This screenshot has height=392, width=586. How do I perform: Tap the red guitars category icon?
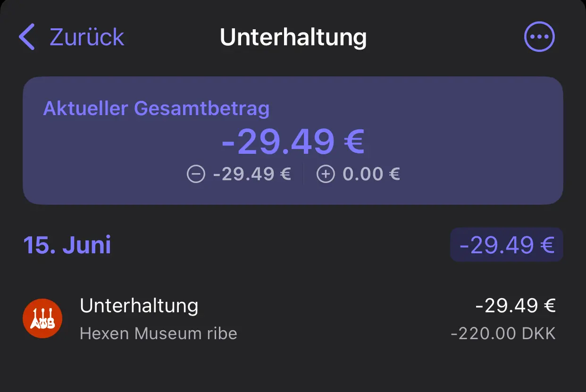42,318
